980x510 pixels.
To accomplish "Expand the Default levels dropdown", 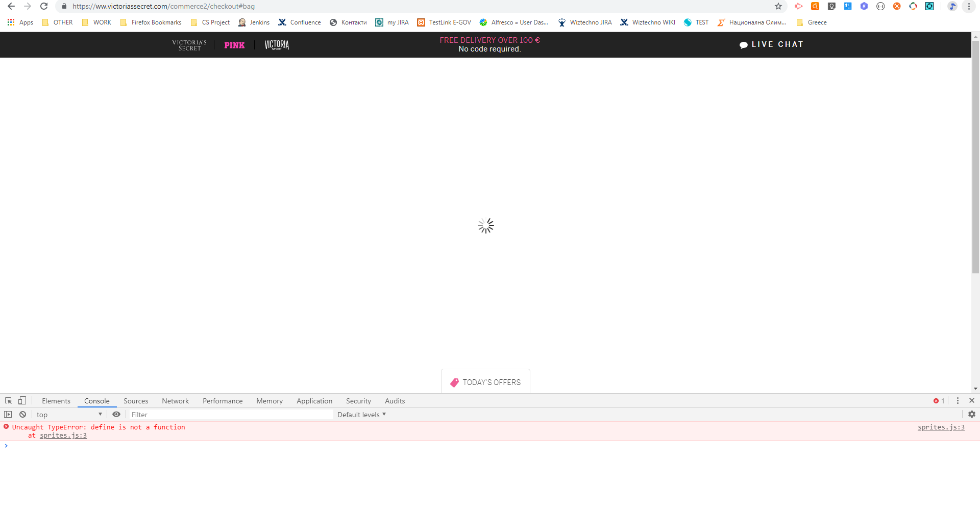I will pyautogui.click(x=361, y=415).
